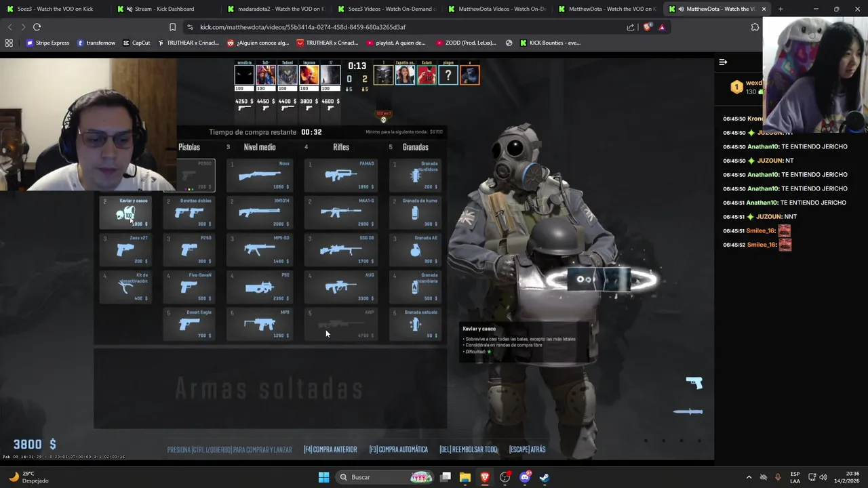This screenshot has height=488, width=868.
Task: Buy the M4A1-S rifle
Action: (x=341, y=212)
